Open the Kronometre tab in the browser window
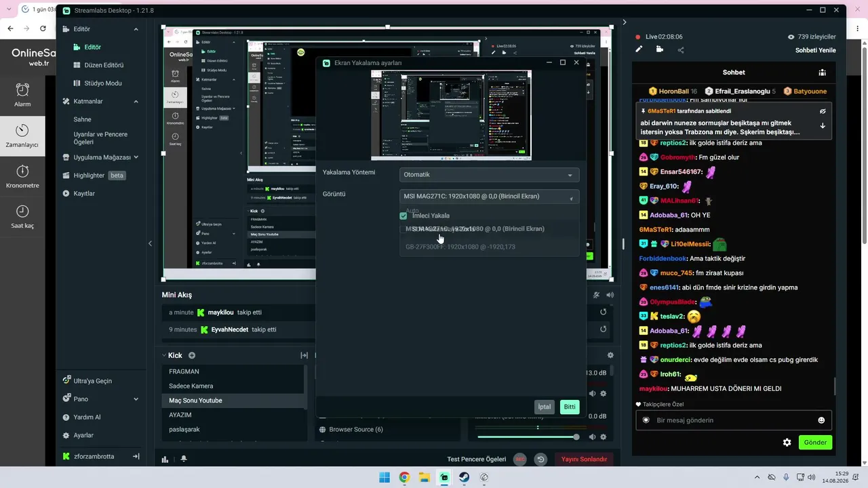The width and height of the screenshot is (868, 488). [x=22, y=176]
